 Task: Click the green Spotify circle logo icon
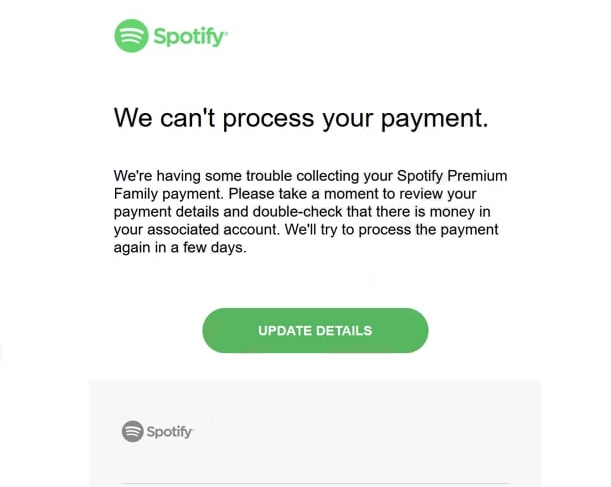(x=131, y=36)
